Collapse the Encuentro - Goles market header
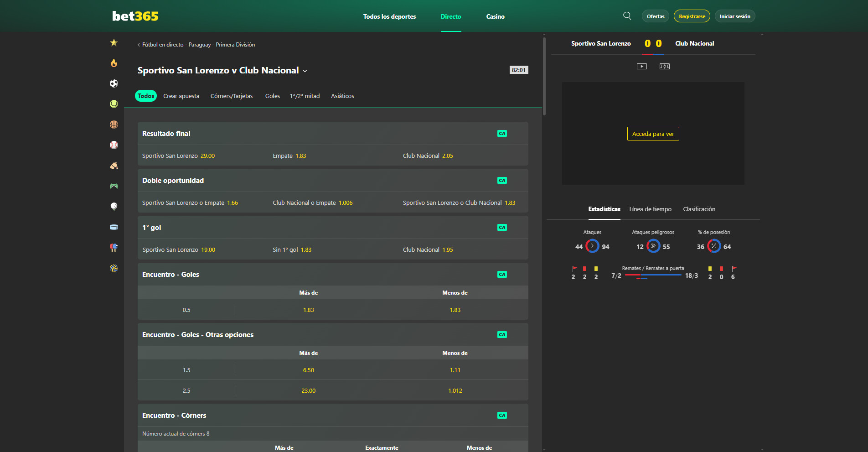The width and height of the screenshot is (868, 452). point(333,275)
